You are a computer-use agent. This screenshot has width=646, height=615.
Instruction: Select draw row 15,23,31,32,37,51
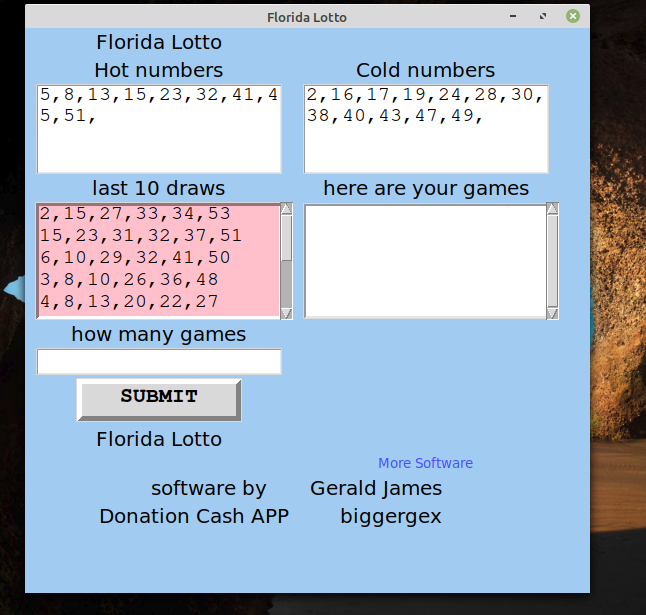click(141, 236)
